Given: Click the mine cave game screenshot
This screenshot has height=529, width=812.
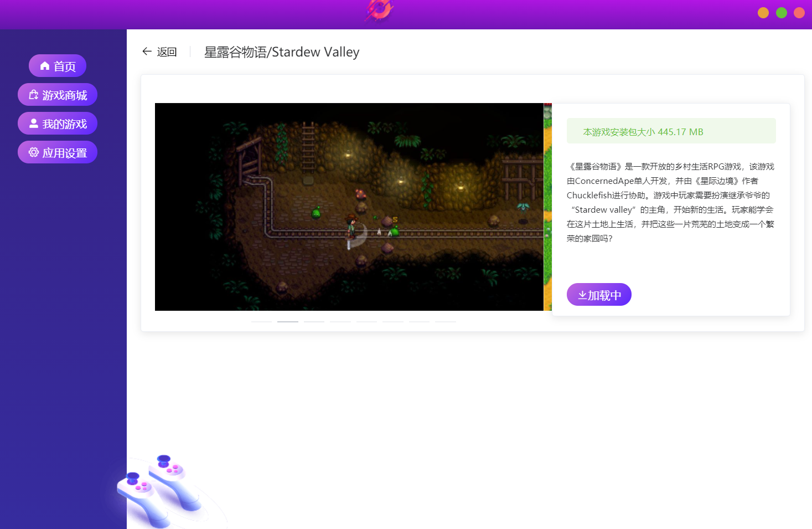Looking at the screenshot, I should [349, 207].
